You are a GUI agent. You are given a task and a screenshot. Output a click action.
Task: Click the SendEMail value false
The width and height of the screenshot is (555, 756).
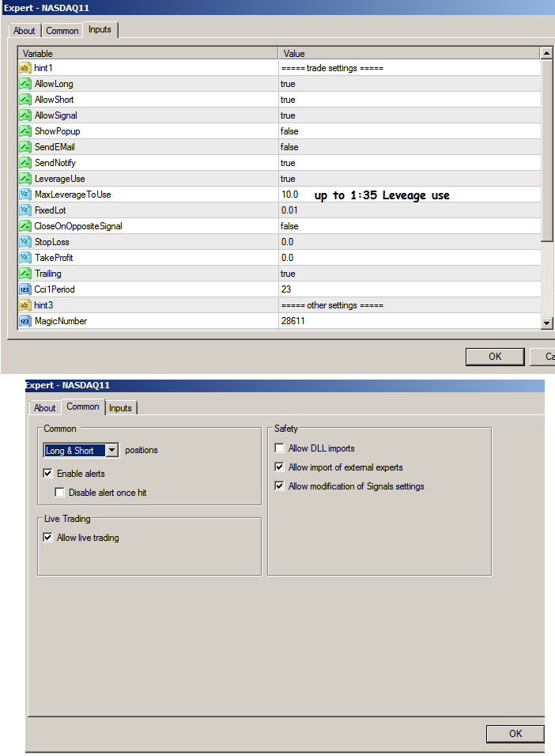point(289,147)
